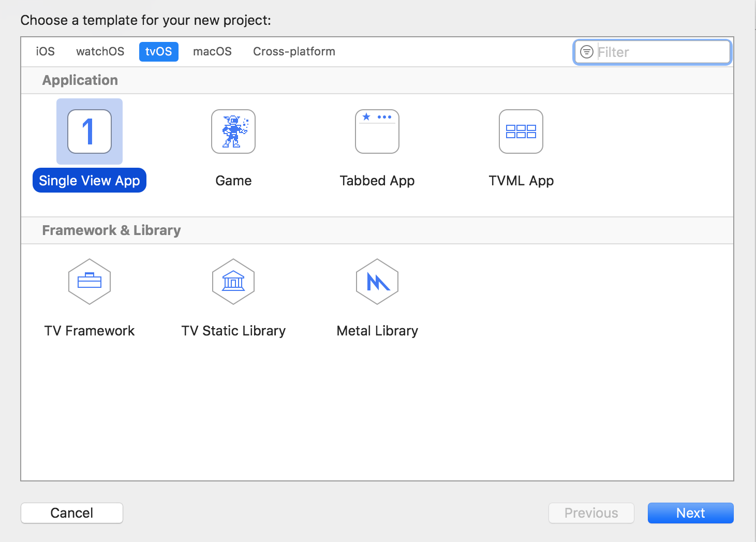Click the Previous button
This screenshot has width=756, height=542.
point(591,513)
